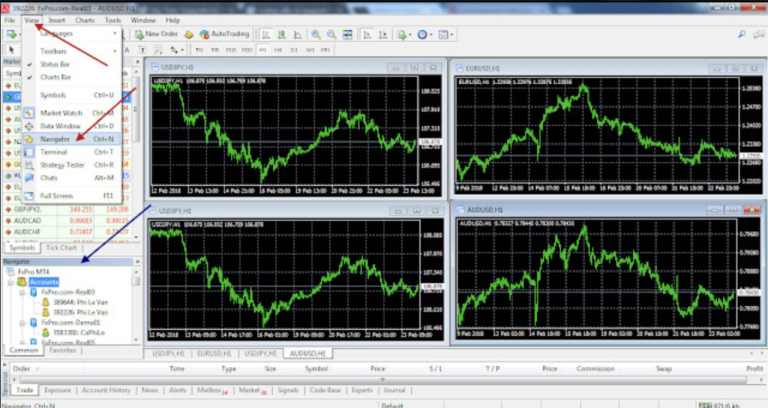This screenshot has height=408, width=768.
Task: Click the zoom in magnifier icon
Action: point(315,34)
